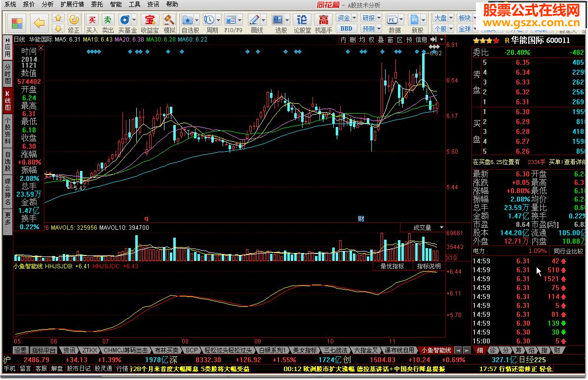
Task: Click the skip-to-end arrow icon above chart
Action: pyautogui.click(x=433, y=40)
